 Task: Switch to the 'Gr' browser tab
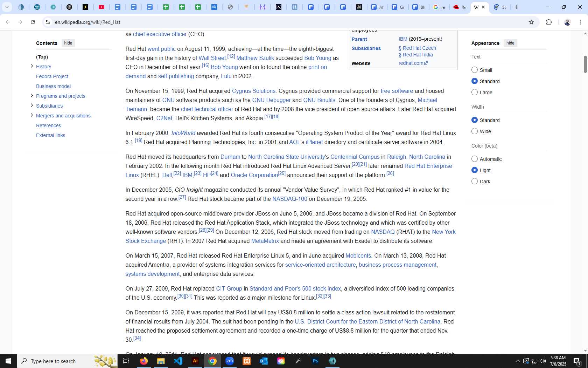[398, 7]
